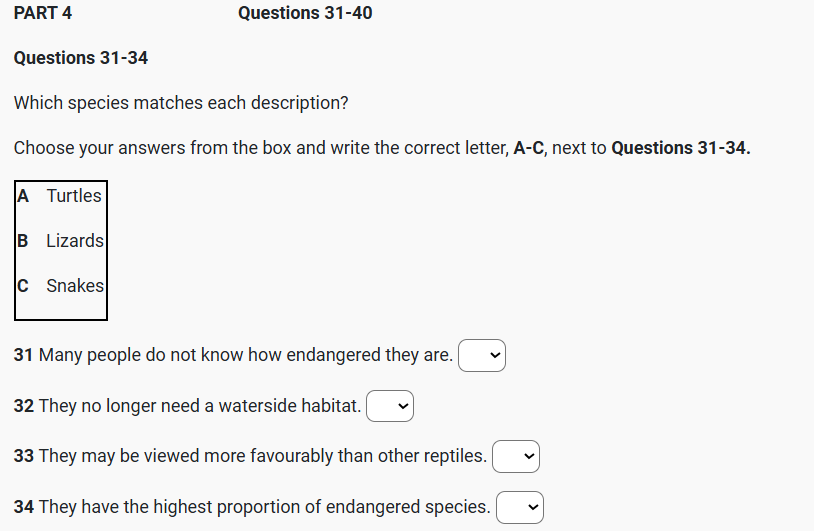Screen dimensions: 814x531
Task: Click the 'PART 4' heading
Action: pos(43,13)
